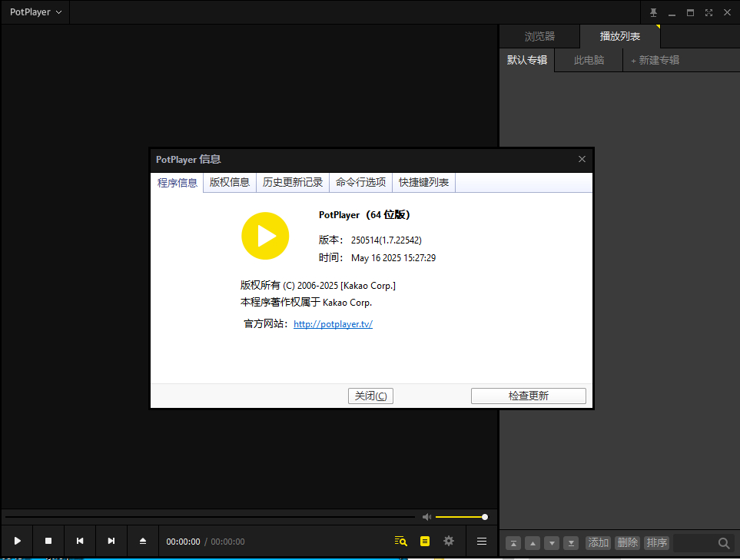Move playlist item down
Viewport: 740px width, 560px height.
552,544
